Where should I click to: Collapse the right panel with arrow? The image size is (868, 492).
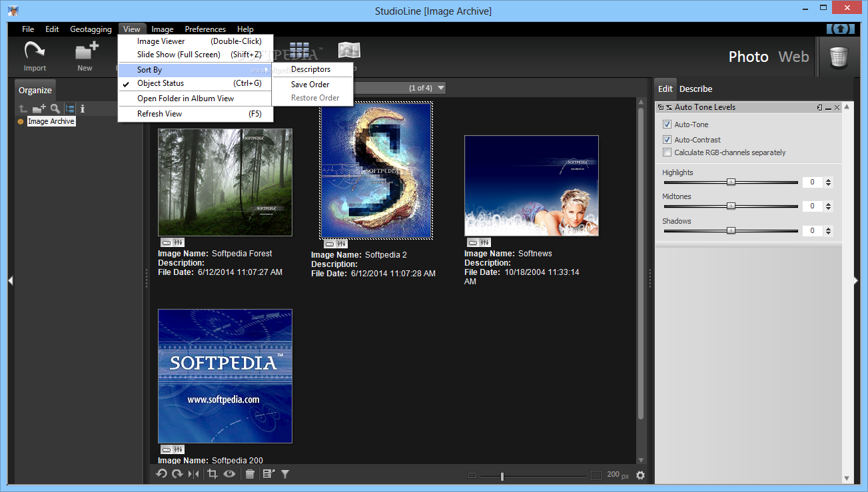(856, 281)
